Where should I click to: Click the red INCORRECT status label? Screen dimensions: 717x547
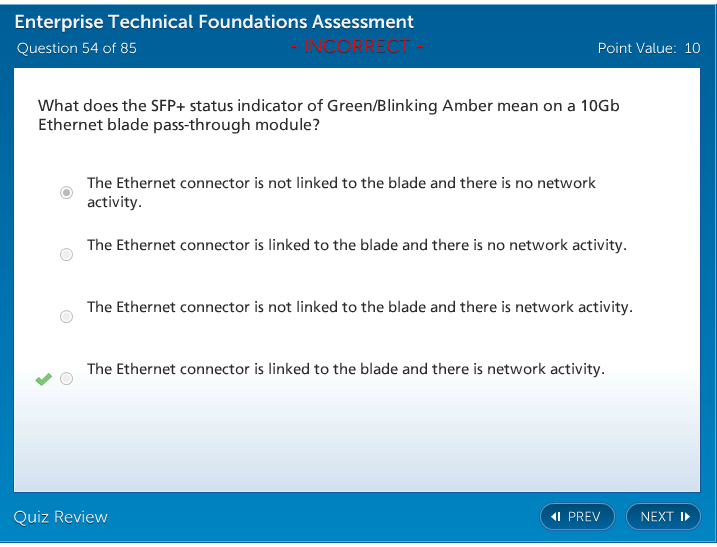(x=357, y=46)
